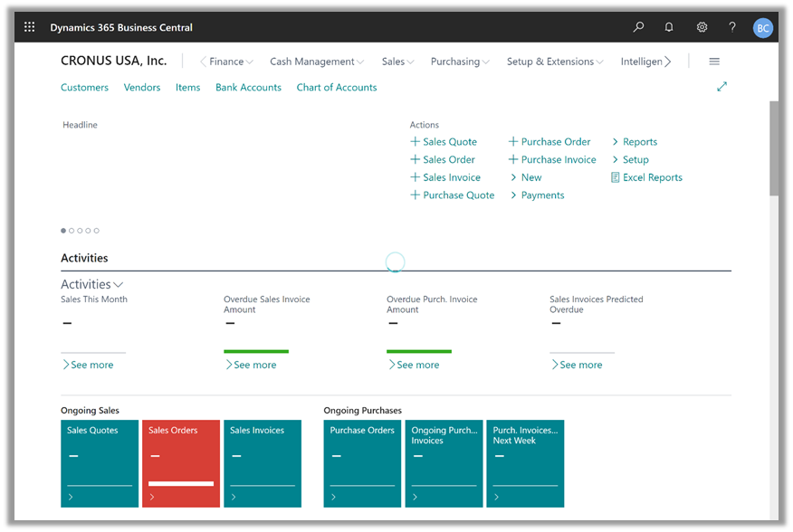Select the first headline carousel dot
Screen dimensions: 793x532
point(63,231)
